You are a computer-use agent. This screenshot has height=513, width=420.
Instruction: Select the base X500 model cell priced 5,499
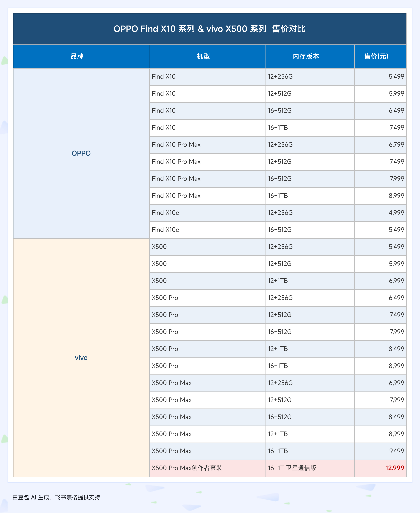click(x=207, y=247)
